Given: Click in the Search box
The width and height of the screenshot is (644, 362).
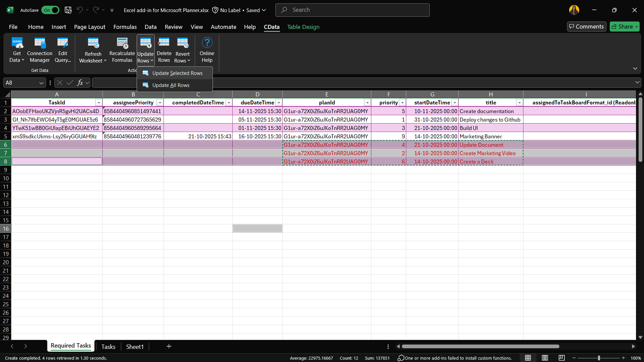Looking at the screenshot, I should [353, 10].
